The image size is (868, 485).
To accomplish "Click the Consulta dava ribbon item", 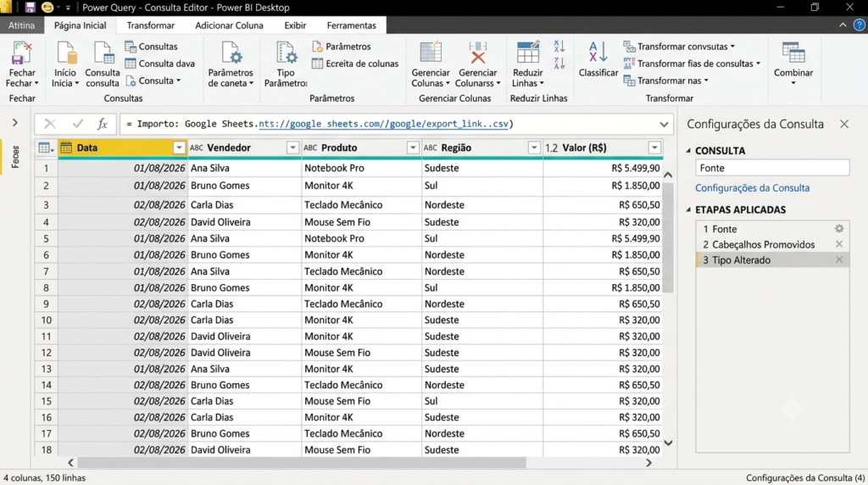I will pos(160,64).
